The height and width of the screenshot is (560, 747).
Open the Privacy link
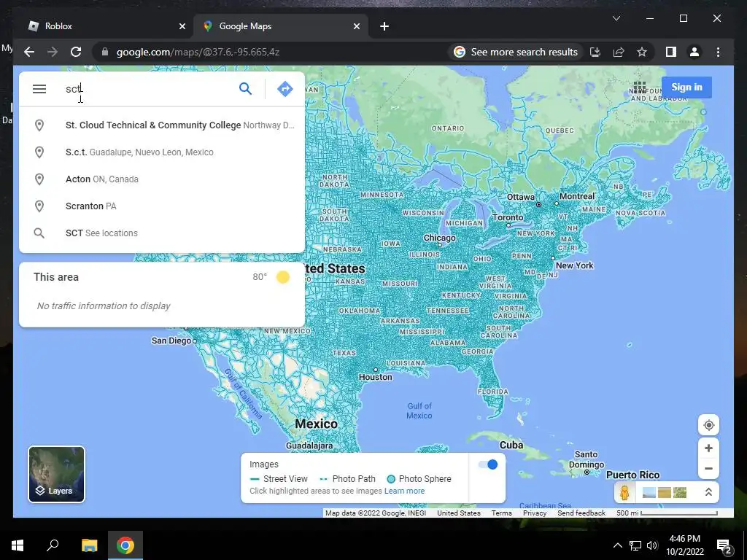click(x=535, y=513)
